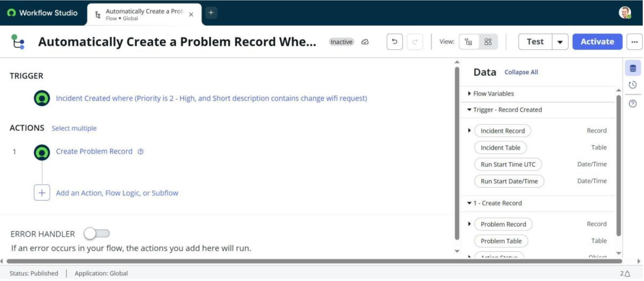Activate the flow
644x281 pixels.
597,42
